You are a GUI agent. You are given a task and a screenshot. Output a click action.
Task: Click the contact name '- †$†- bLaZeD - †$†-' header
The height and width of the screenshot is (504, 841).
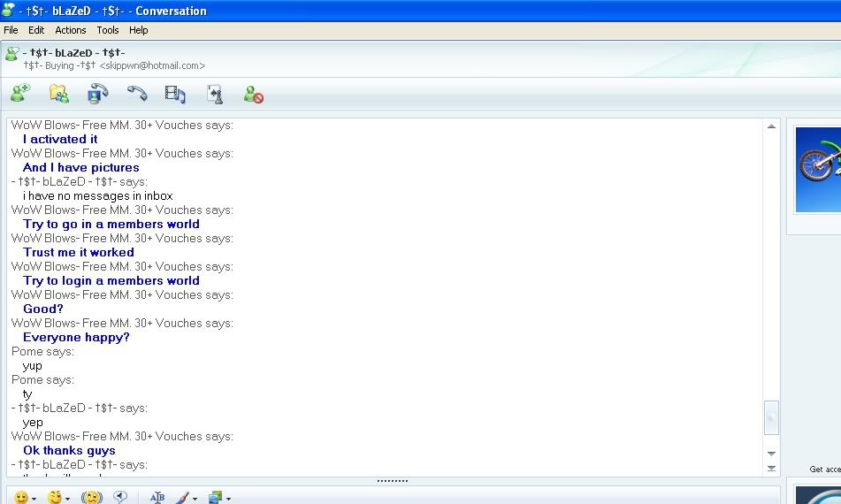pos(74,52)
